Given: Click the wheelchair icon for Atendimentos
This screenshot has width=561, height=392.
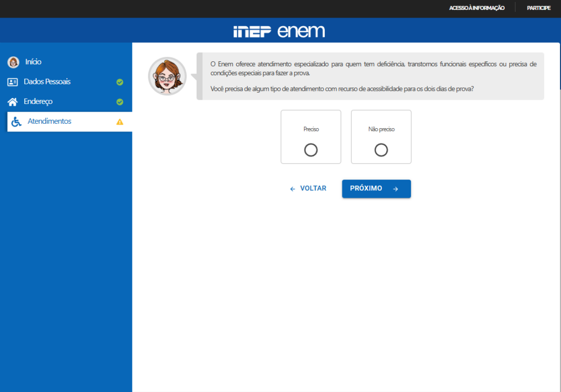Looking at the screenshot, I should pos(16,122).
